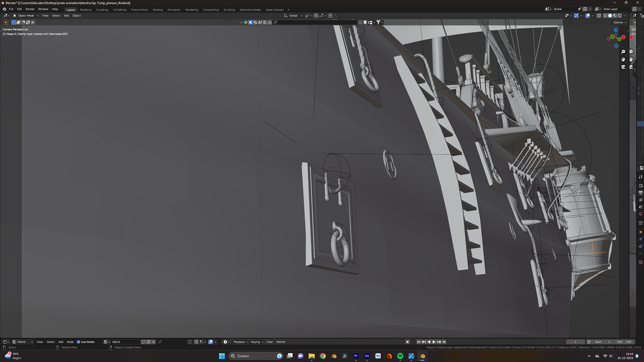The height and width of the screenshot is (362, 644).
Task: Click the filter funnel icon
Action: click(x=378, y=22)
